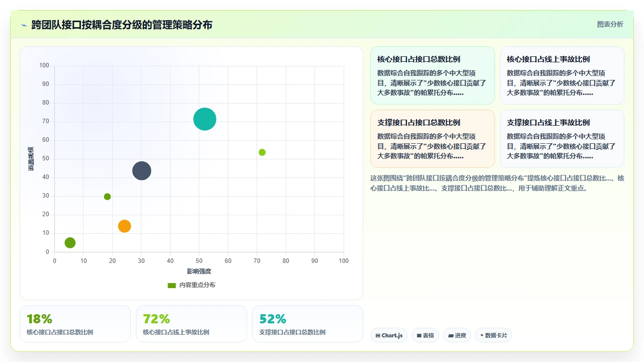Click the Chart.js tag icon
This screenshot has width=644, height=362.
[378, 335]
